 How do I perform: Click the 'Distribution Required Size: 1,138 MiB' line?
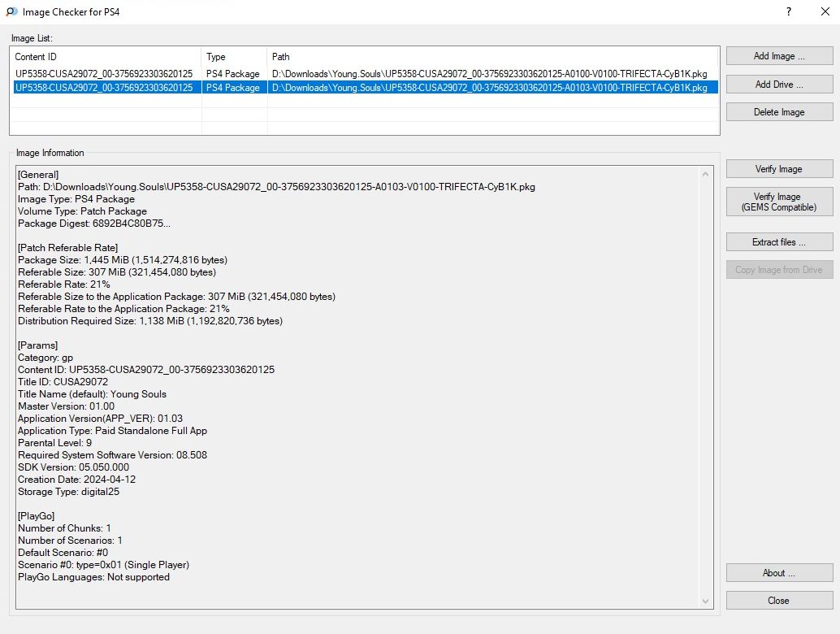coord(150,321)
